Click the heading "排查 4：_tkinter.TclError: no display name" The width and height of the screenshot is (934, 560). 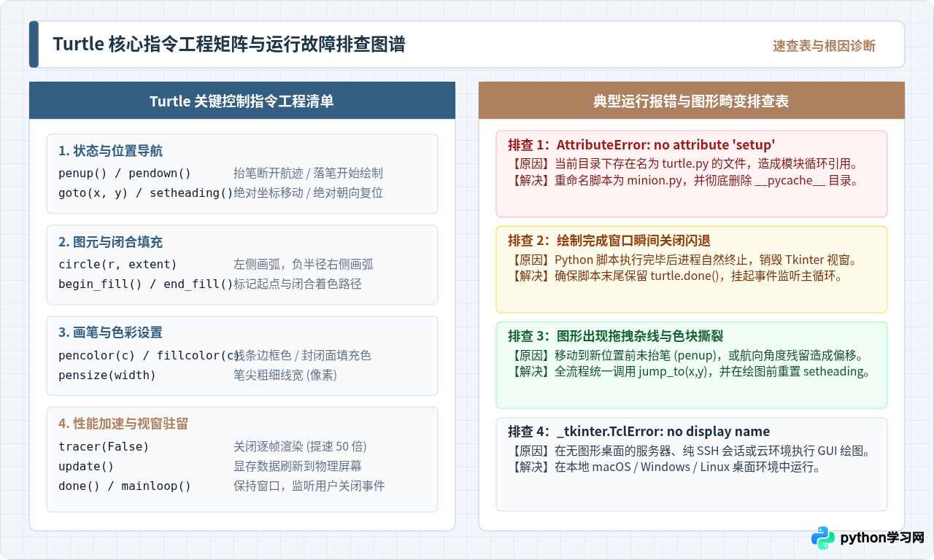pyautogui.click(x=639, y=431)
